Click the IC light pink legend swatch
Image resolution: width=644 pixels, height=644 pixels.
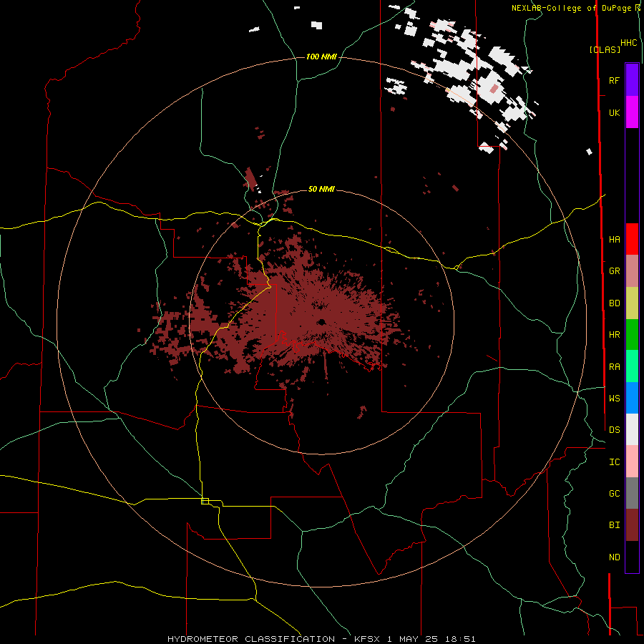click(632, 462)
